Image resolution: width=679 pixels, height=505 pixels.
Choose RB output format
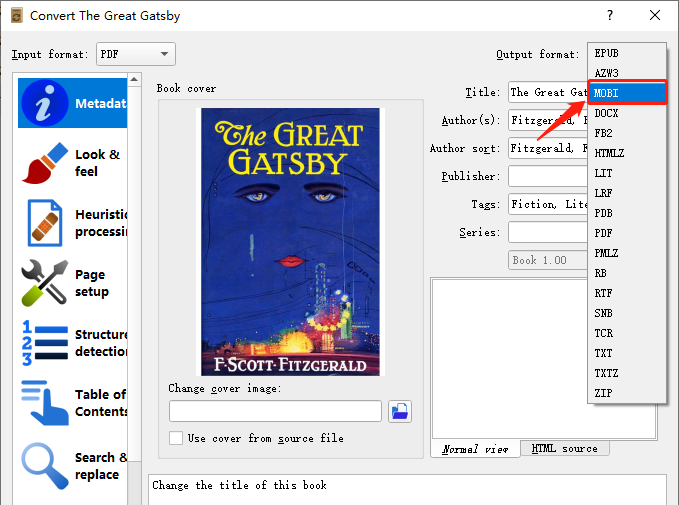627,273
